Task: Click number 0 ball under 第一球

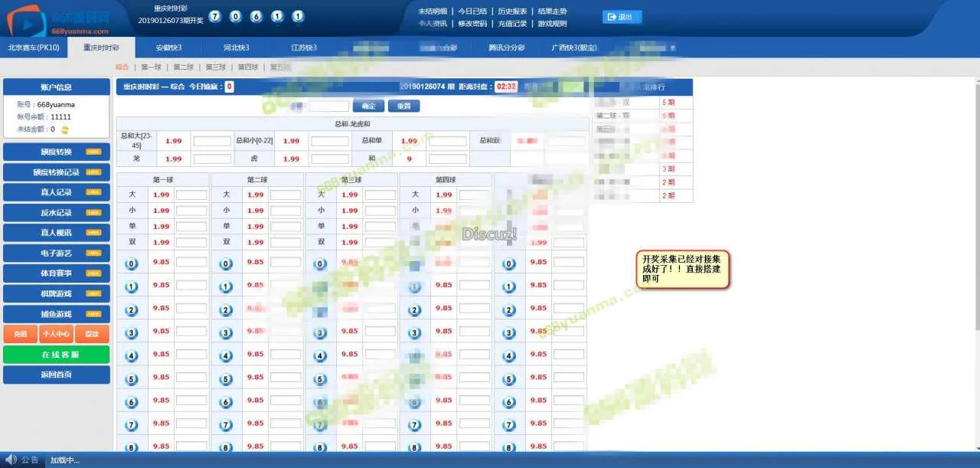Action: pyautogui.click(x=132, y=264)
